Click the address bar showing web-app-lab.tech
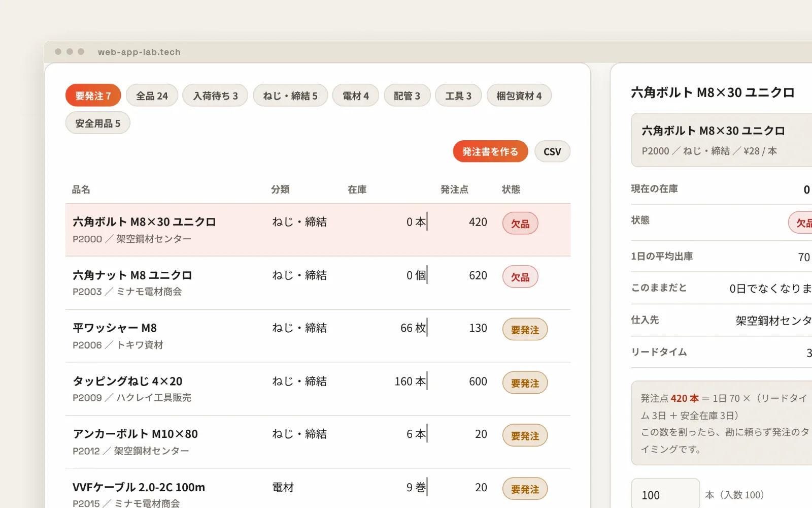This screenshot has width=812, height=508. point(139,52)
